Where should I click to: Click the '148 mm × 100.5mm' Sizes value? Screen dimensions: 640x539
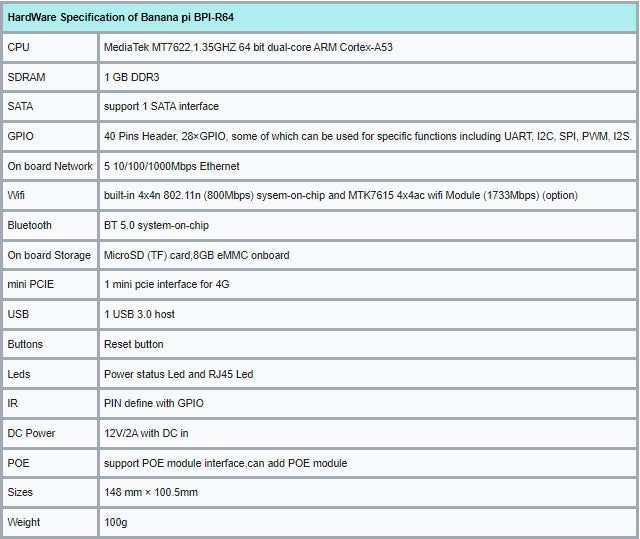pyautogui.click(x=151, y=493)
